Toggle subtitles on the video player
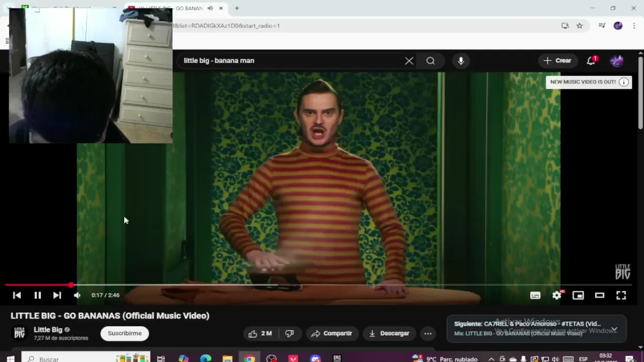644x362 pixels. (x=535, y=295)
